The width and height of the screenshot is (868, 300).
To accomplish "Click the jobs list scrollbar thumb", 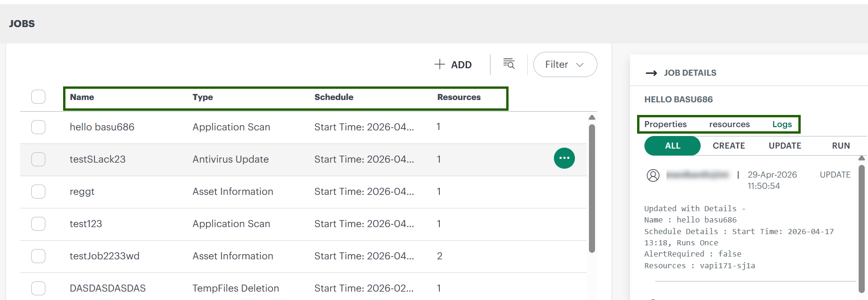I will (592, 188).
